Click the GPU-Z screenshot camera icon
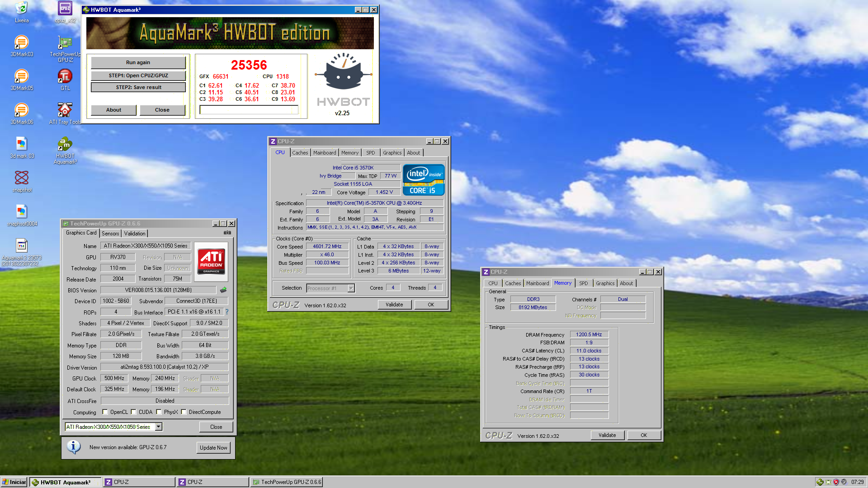 [x=227, y=233]
